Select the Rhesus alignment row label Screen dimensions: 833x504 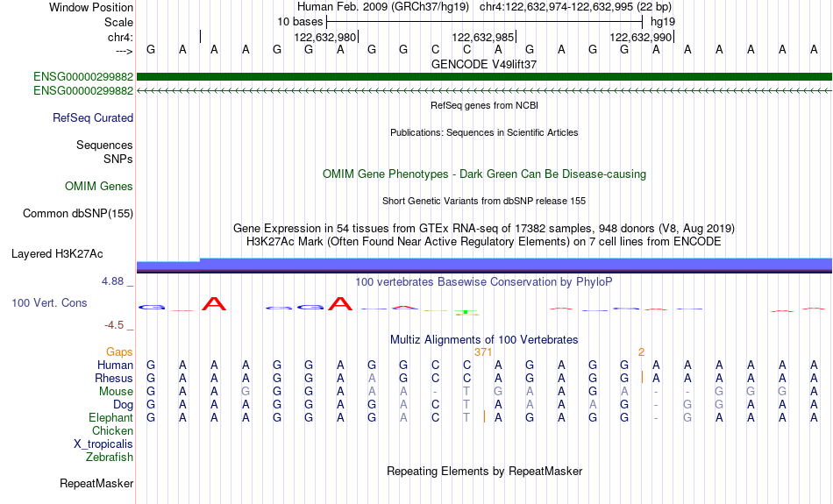click(x=114, y=378)
